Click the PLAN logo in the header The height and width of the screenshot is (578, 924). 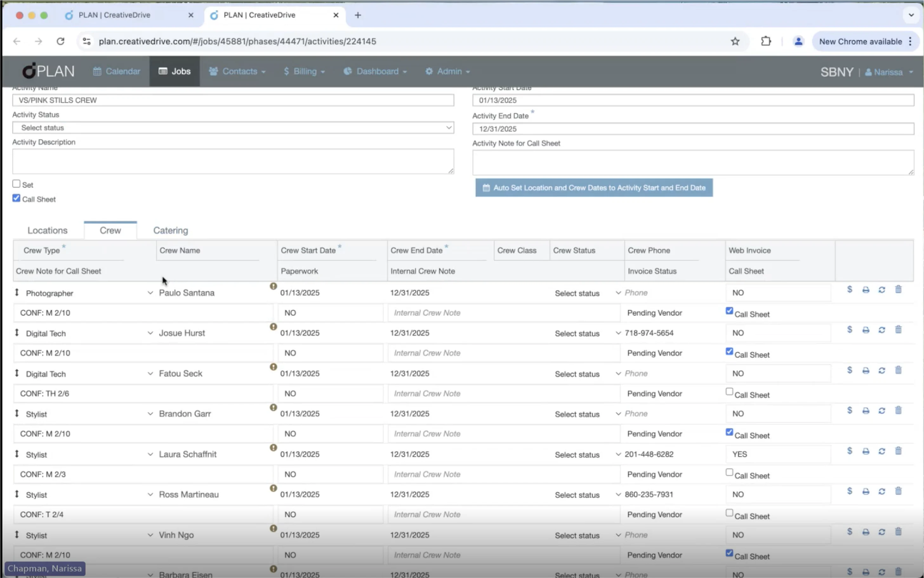click(48, 71)
